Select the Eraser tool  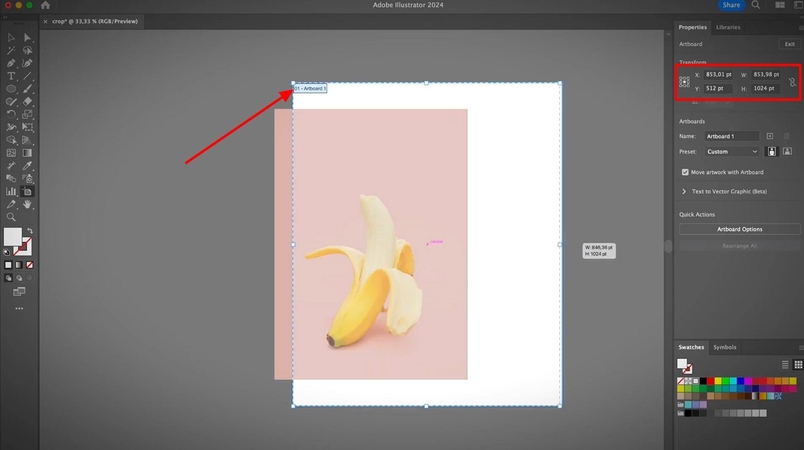click(27, 101)
